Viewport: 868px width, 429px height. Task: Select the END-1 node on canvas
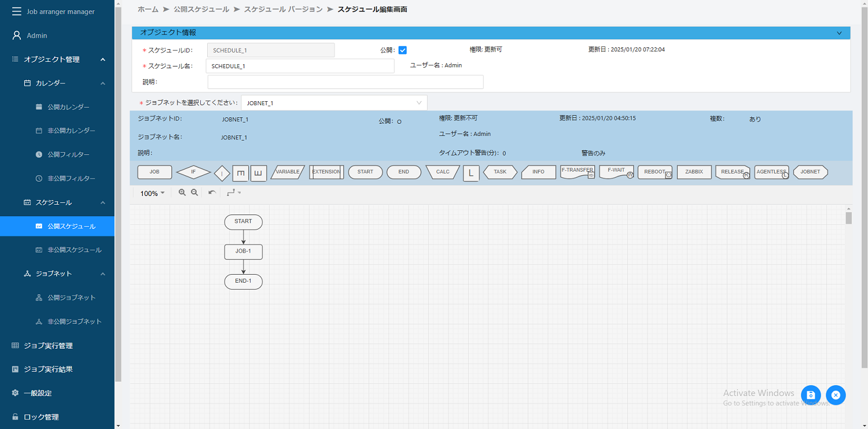pyautogui.click(x=243, y=282)
